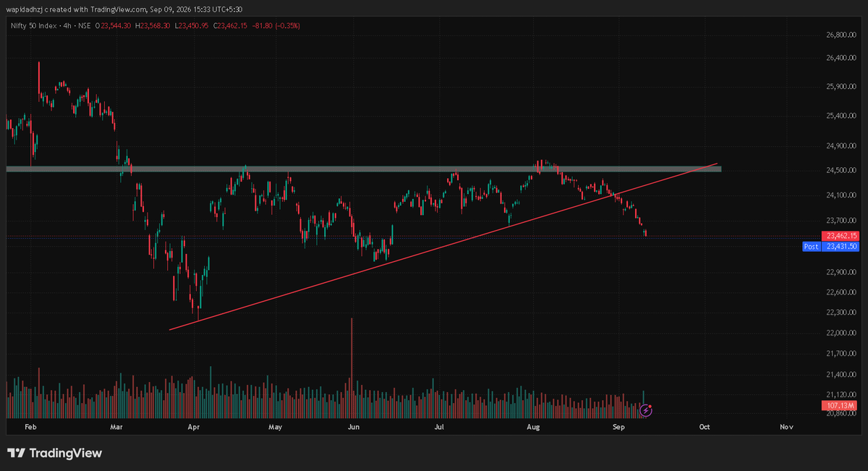Click the red 107.13M volume label
Viewport: 868px width, 471px height.
(840, 405)
